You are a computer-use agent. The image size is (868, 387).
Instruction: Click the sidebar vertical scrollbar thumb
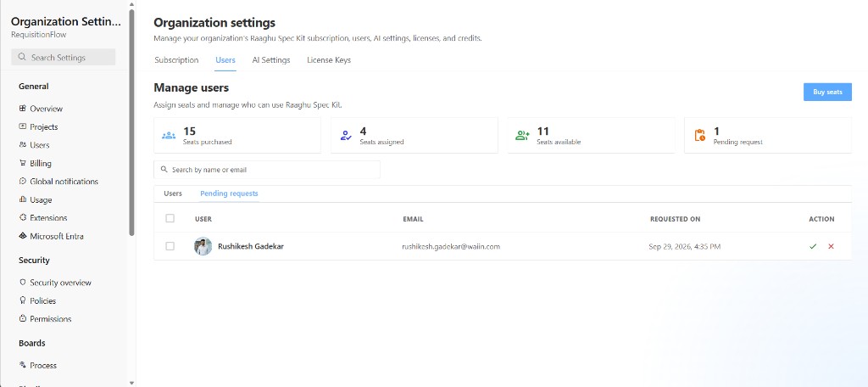click(x=131, y=122)
